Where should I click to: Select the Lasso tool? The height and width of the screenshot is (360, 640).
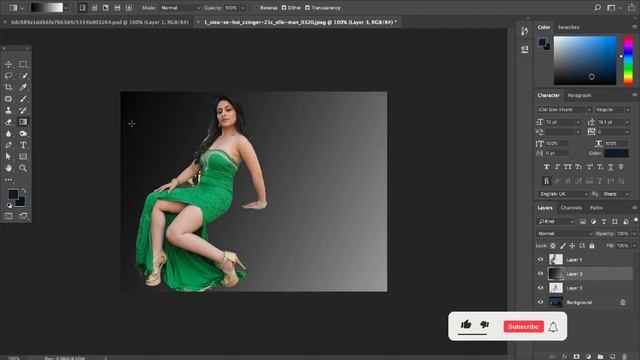pyautogui.click(x=8, y=76)
